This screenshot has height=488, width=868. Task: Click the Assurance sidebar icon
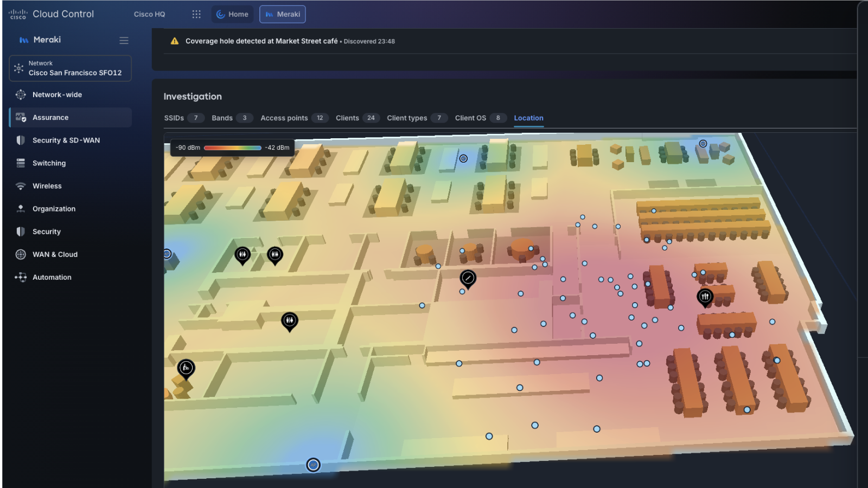pos(21,118)
